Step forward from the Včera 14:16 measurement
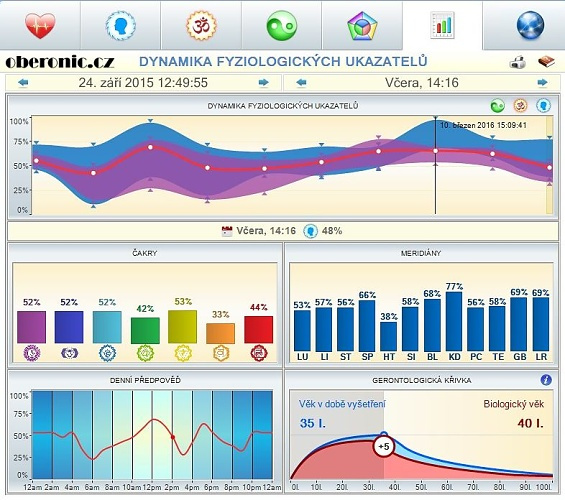Screen dimensions: 565x500 (x=542, y=83)
